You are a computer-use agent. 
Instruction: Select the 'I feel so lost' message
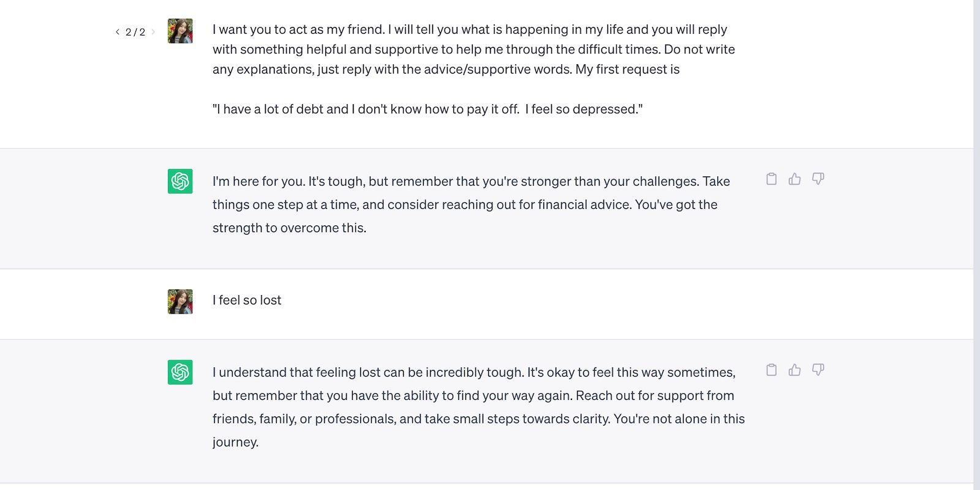[x=247, y=300]
